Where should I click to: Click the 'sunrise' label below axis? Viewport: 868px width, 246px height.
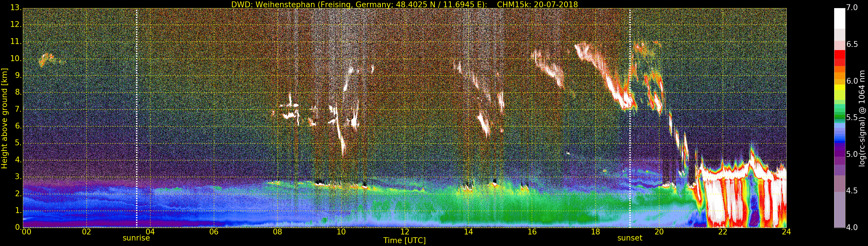(136, 238)
